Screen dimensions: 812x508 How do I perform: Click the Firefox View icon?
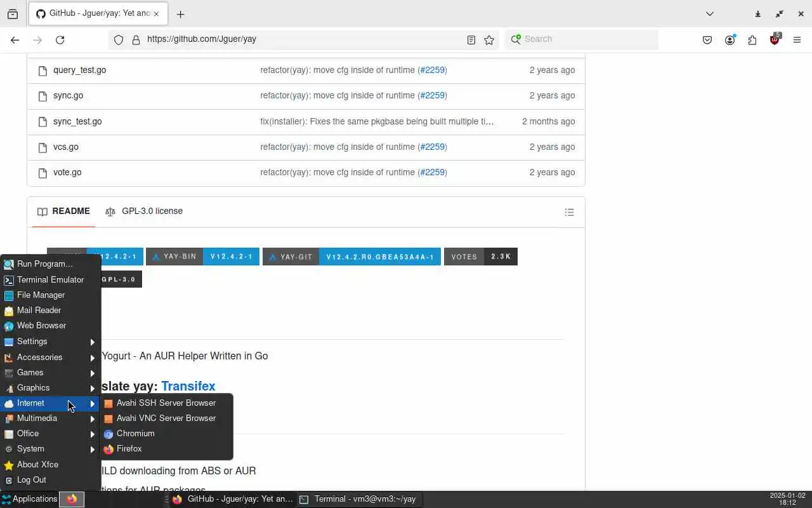(x=13, y=14)
